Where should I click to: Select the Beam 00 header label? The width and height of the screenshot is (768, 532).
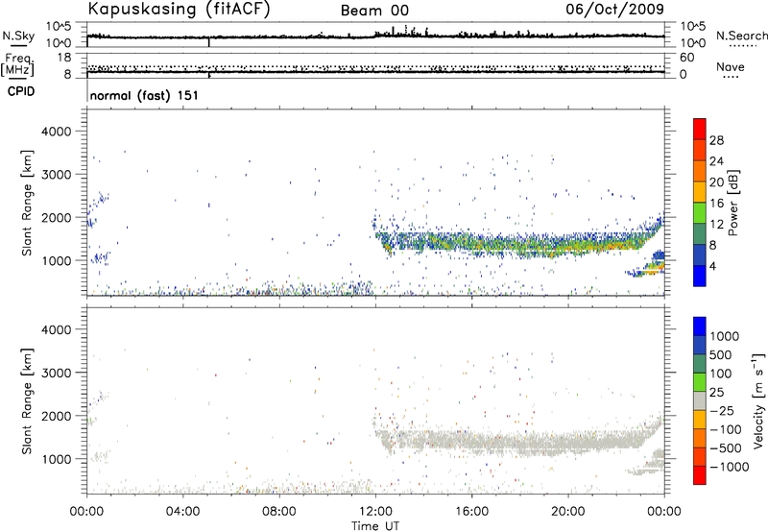[374, 11]
